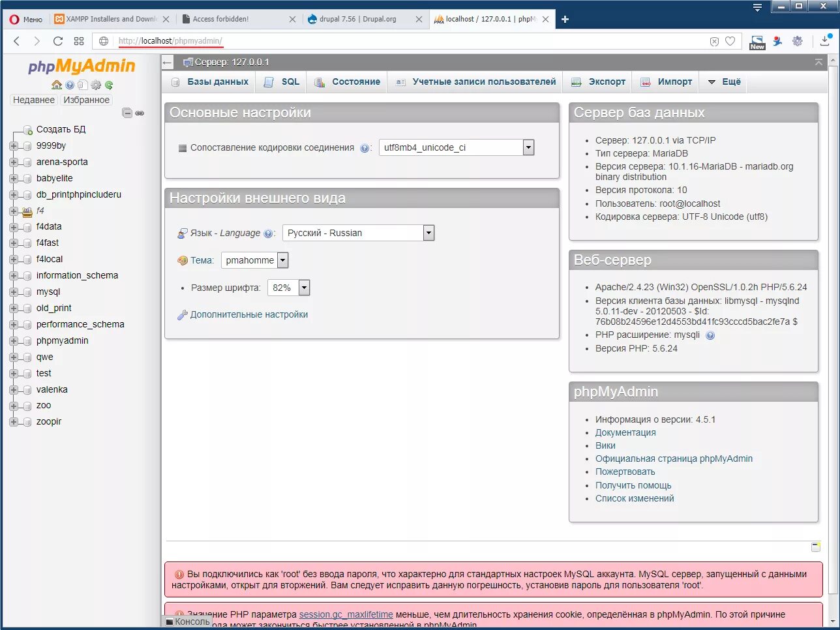The image size is (840, 630).
Task: Toggle link with main panel chain icon
Action: click(140, 113)
